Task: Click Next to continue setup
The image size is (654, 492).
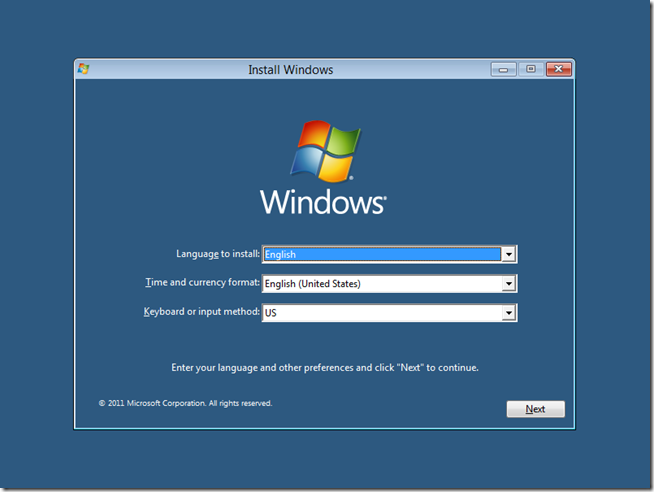Action: 536,409
